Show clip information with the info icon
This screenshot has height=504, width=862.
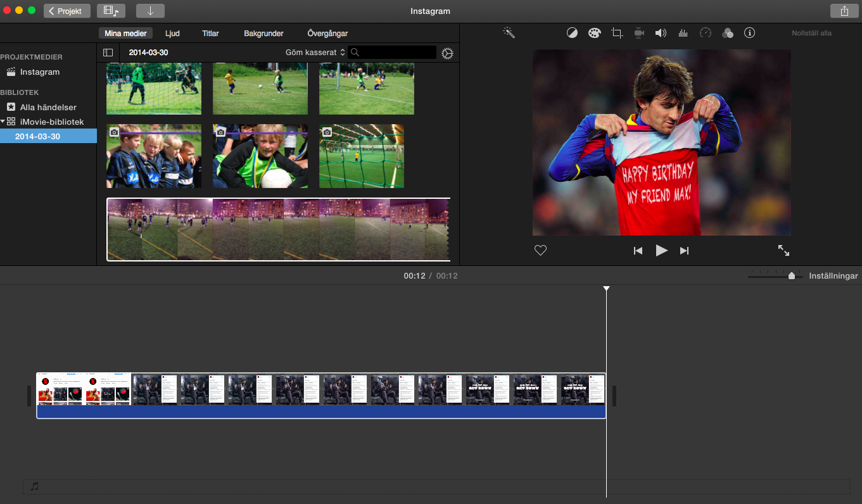click(x=750, y=33)
